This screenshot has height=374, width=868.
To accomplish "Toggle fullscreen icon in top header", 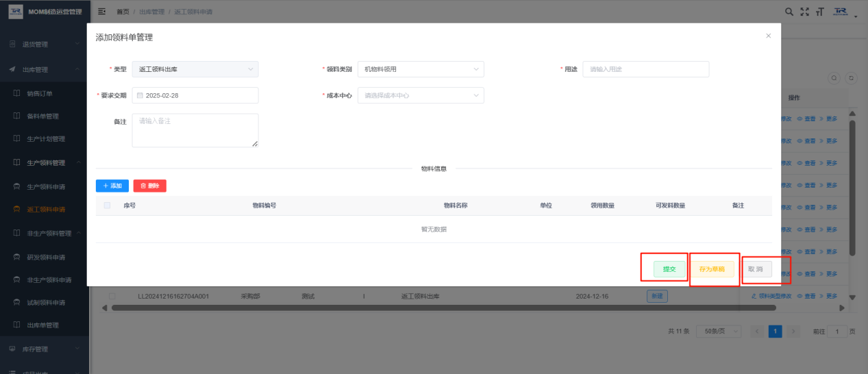I will pyautogui.click(x=805, y=12).
